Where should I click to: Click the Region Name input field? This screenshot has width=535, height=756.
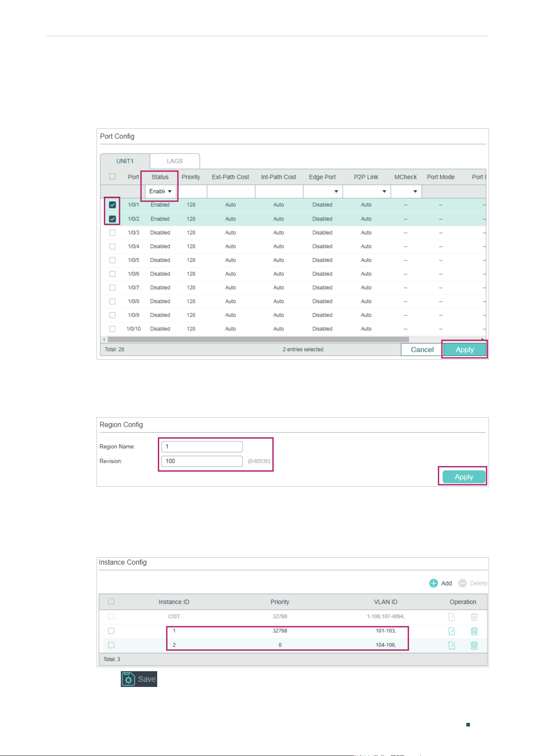202,447
